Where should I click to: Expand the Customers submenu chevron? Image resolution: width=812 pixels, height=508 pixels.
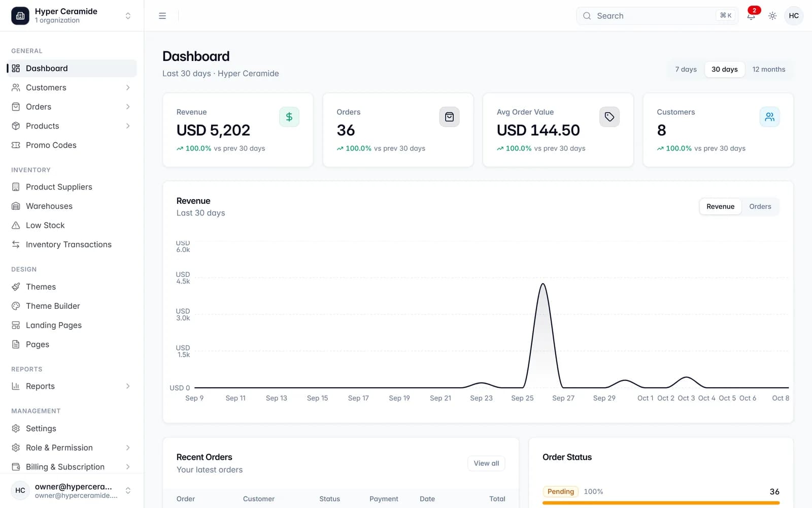(x=128, y=87)
